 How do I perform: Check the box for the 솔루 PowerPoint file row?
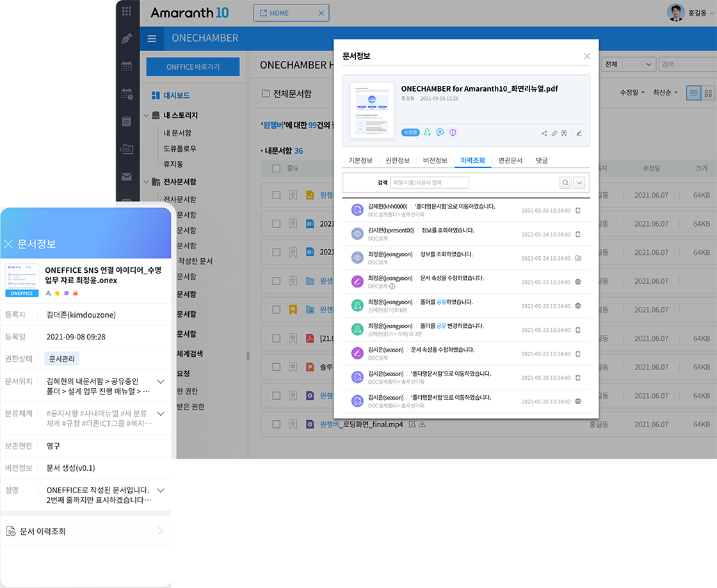point(276,367)
